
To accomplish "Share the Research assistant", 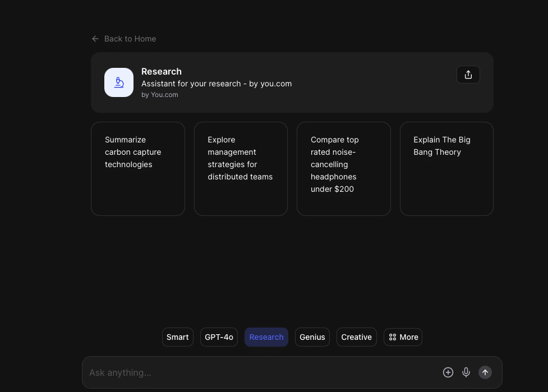I will coord(468,75).
